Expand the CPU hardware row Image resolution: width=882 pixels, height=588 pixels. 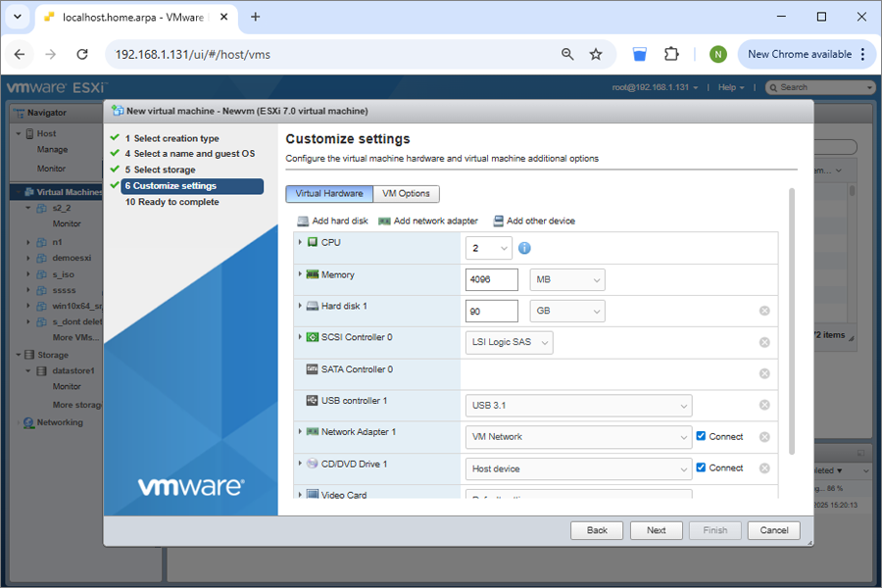point(301,242)
